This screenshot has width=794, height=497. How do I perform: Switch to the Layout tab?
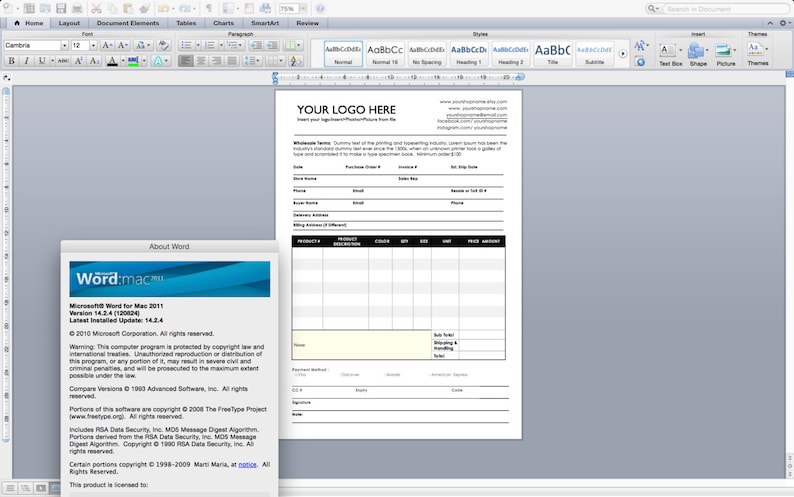[69, 23]
